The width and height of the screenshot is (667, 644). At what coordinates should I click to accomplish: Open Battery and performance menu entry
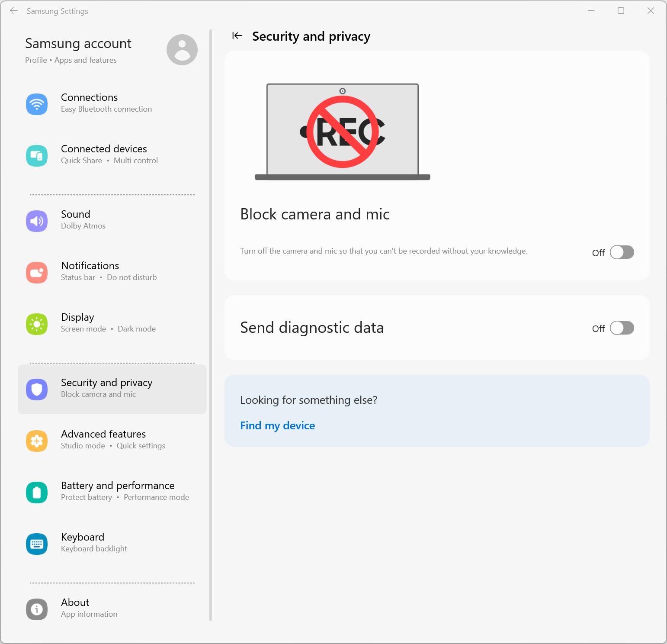[x=118, y=491]
